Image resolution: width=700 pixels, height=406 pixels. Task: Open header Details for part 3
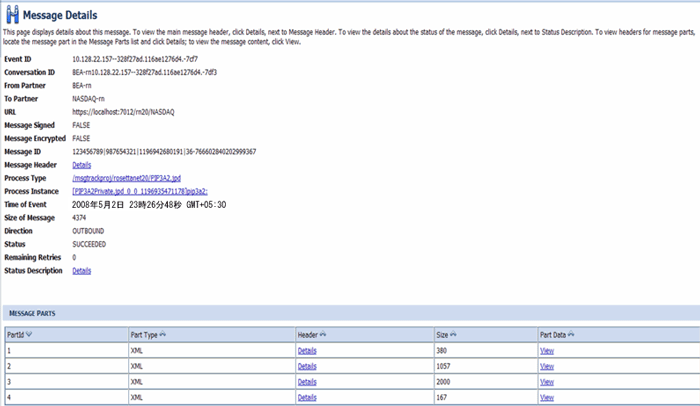(307, 382)
